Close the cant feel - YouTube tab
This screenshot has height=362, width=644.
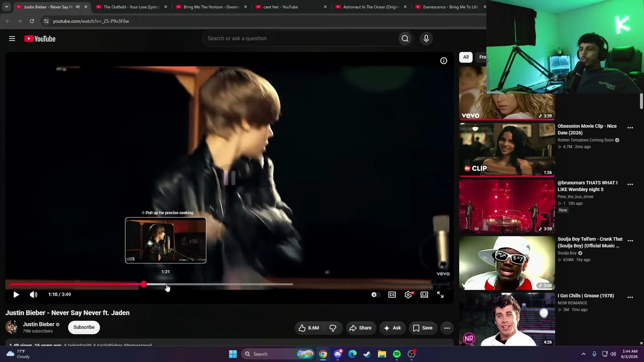[325, 7]
